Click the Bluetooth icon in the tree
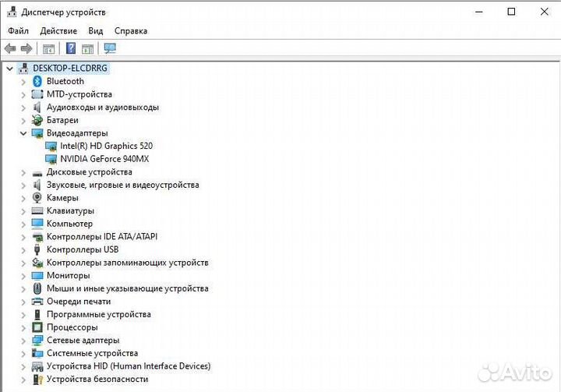 [37, 81]
